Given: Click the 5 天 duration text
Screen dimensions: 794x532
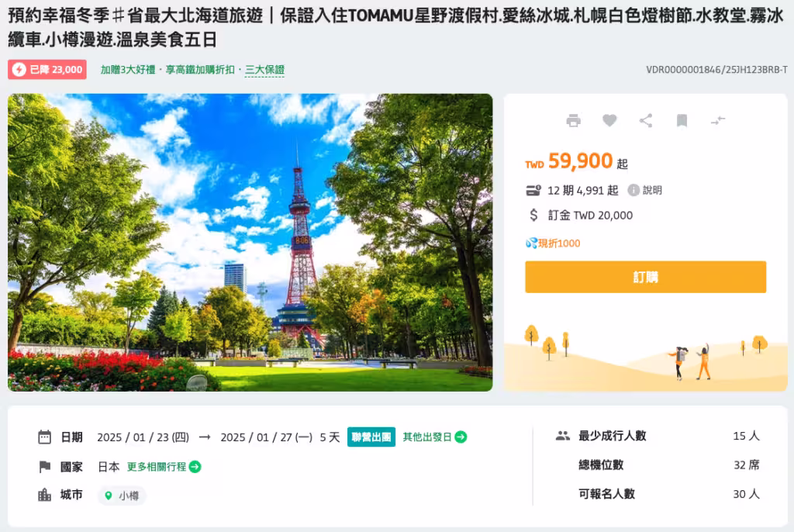Looking at the screenshot, I should [x=330, y=437].
